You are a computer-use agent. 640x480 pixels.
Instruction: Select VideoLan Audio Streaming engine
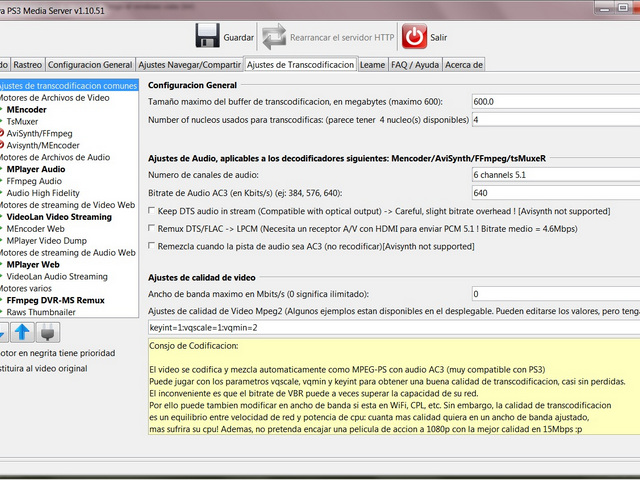tap(57, 276)
